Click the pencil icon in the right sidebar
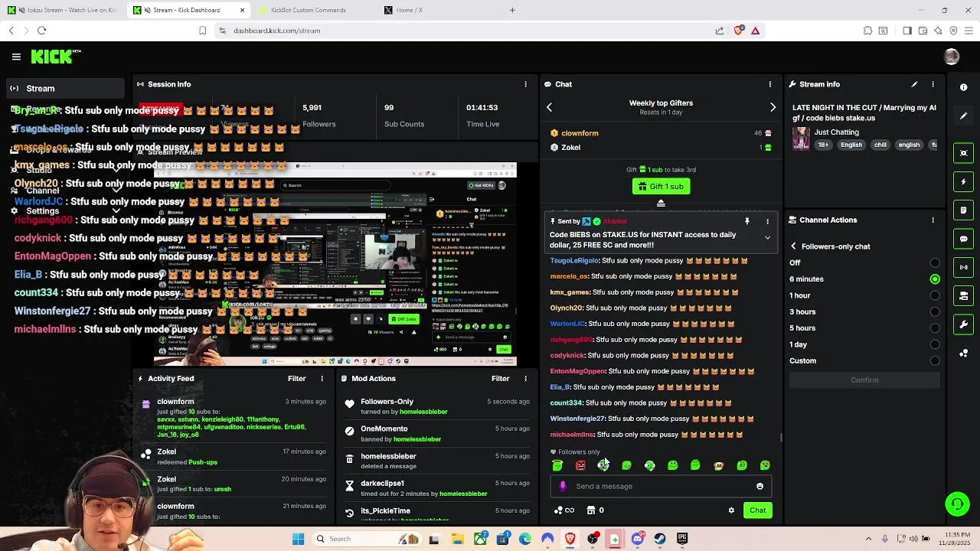The image size is (980, 551). (964, 116)
